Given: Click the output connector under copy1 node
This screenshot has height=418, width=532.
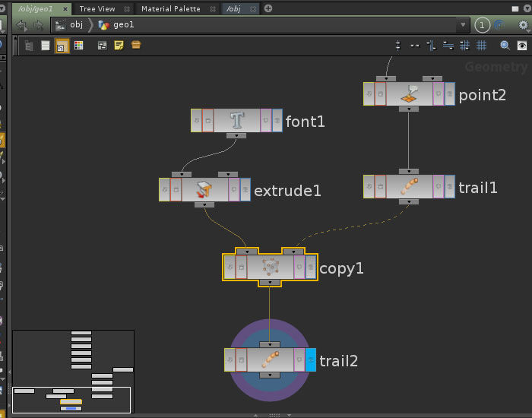Looking at the screenshot, I should pos(270,283).
